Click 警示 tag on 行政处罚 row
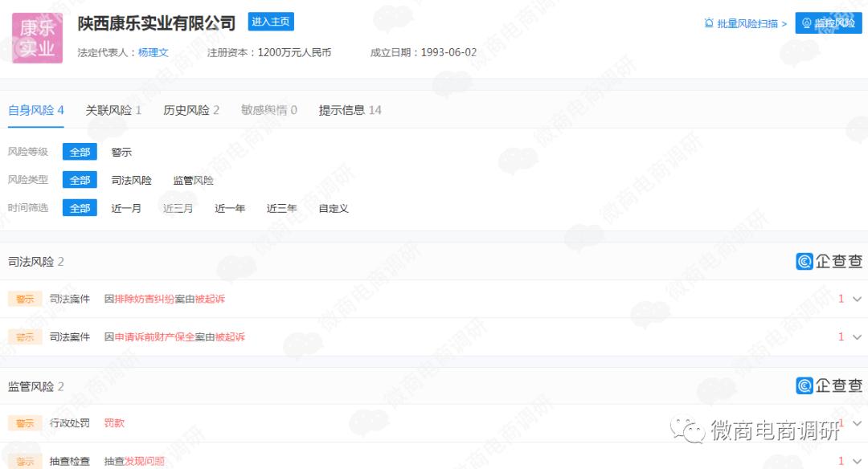The image size is (868, 469). point(25,423)
